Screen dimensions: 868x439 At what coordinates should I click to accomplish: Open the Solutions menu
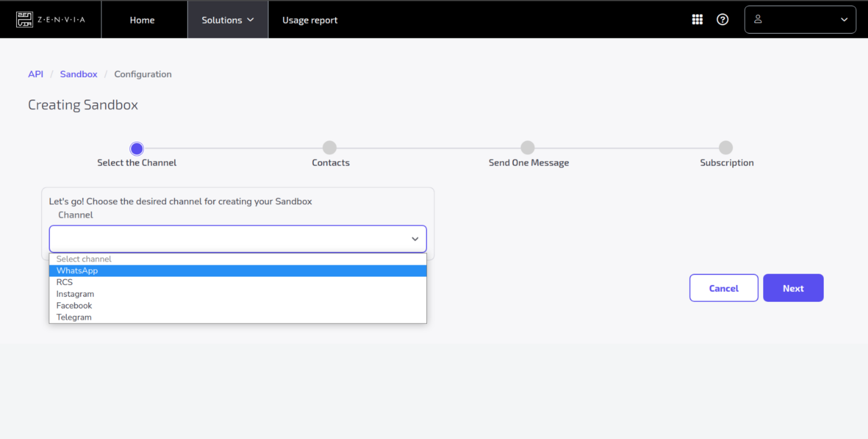click(227, 20)
